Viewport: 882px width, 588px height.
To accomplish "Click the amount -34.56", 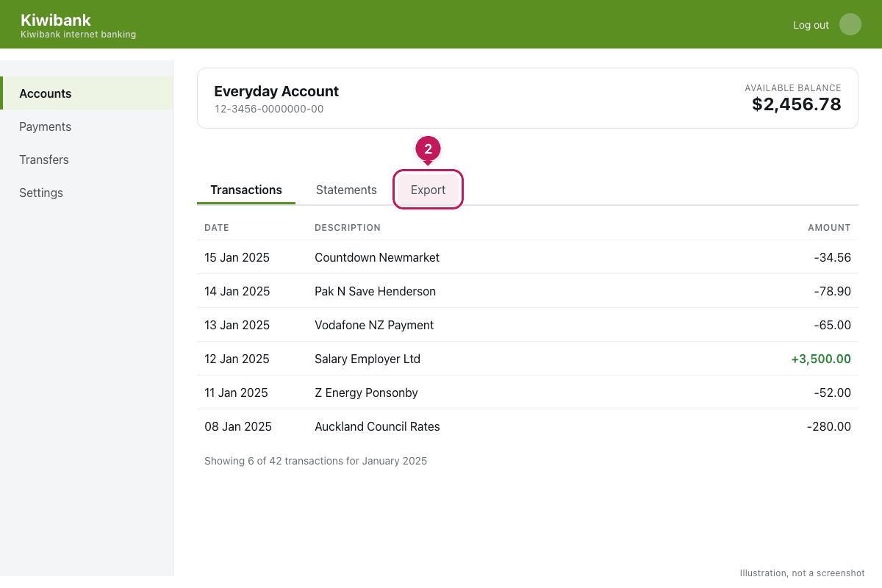I will (x=832, y=257).
